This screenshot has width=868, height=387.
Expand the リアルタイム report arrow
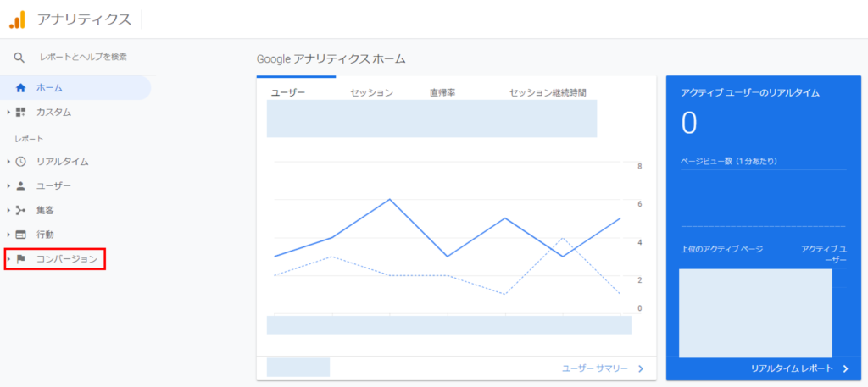click(8, 162)
